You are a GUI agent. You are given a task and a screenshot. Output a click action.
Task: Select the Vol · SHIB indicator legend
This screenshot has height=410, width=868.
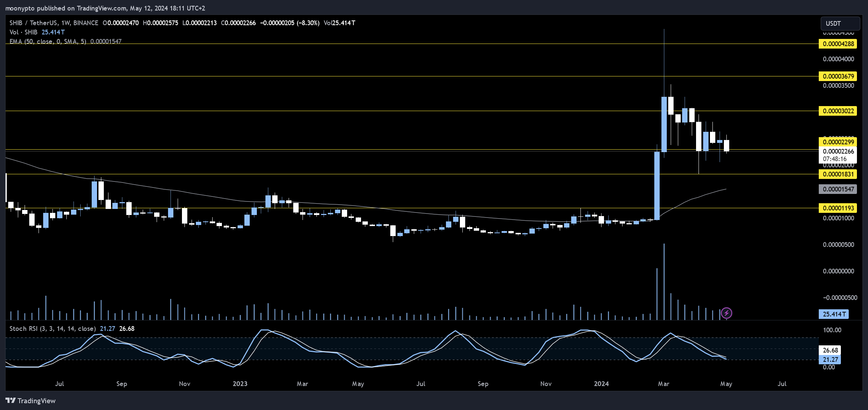[x=23, y=32]
